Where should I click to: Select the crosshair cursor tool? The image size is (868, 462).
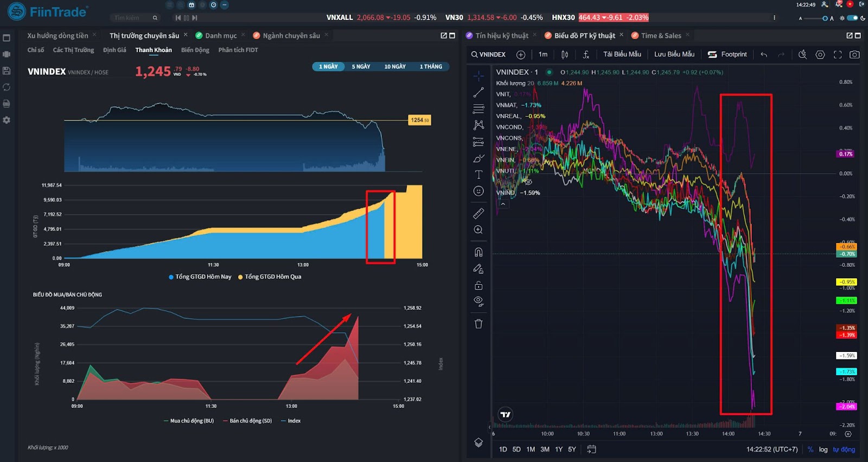click(x=478, y=76)
